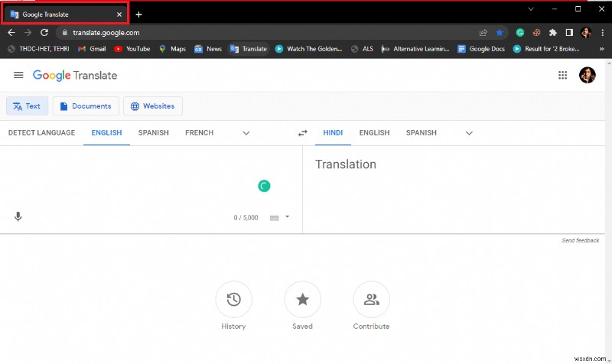Open Watch The Golden bookmark
Image resolution: width=612 pixels, height=364 pixels.
[x=309, y=49]
